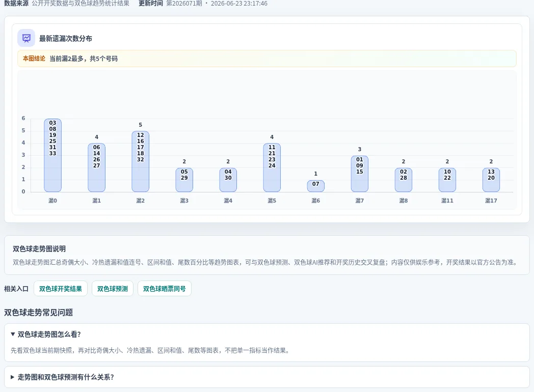Click the 漏0 axis label
Viewport: 534px width, 392px height.
tap(53, 201)
